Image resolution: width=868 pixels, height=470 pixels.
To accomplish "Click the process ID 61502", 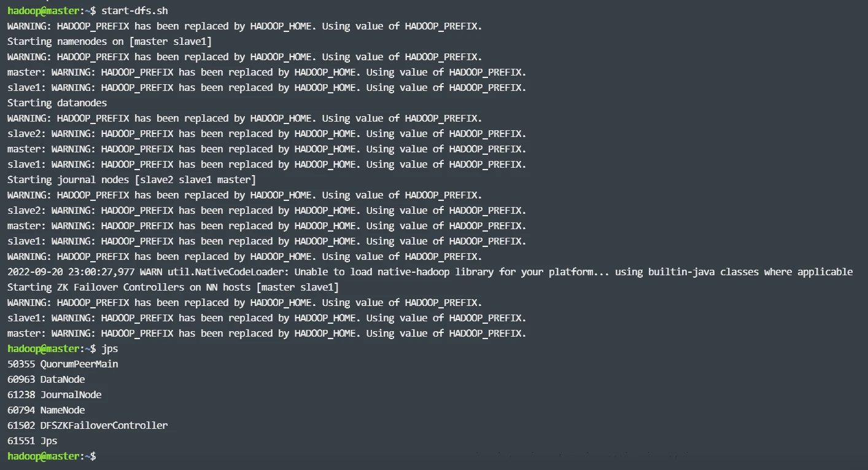I will pos(21,426).
